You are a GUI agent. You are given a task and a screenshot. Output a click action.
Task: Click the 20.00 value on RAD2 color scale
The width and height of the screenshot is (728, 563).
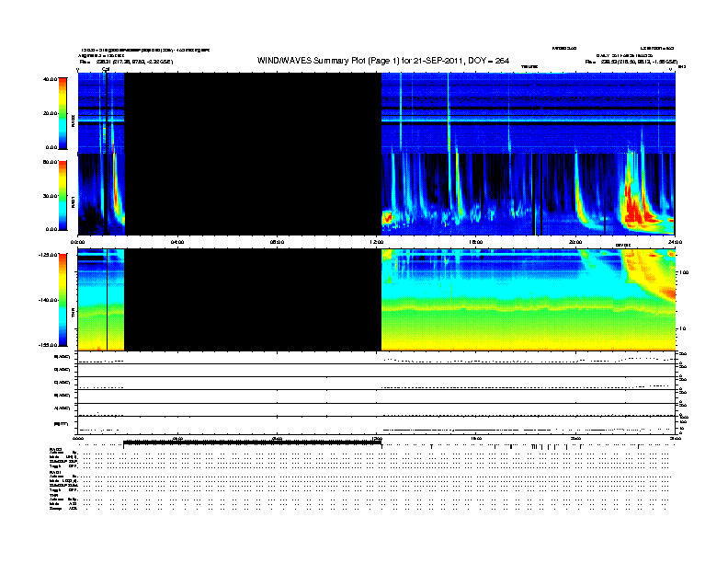tap(50, 113)
